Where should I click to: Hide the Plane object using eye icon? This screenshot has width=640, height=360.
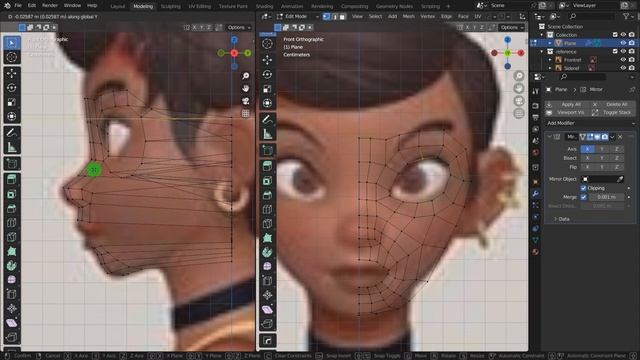pos(623,43)
